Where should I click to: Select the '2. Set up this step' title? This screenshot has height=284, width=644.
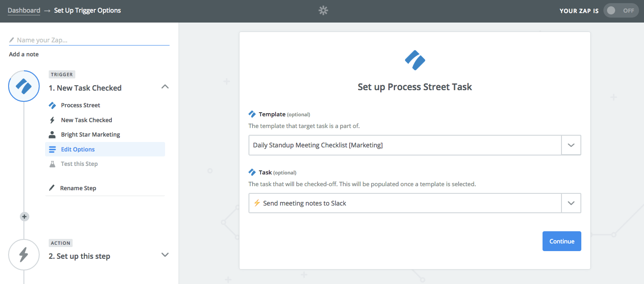[x=79, y=256]
